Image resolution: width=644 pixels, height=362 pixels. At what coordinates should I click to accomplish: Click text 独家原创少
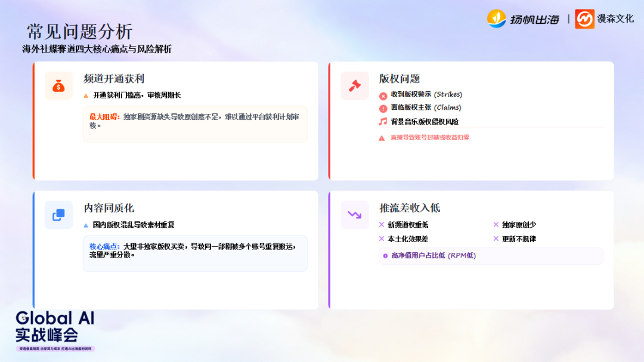(519, 225)
